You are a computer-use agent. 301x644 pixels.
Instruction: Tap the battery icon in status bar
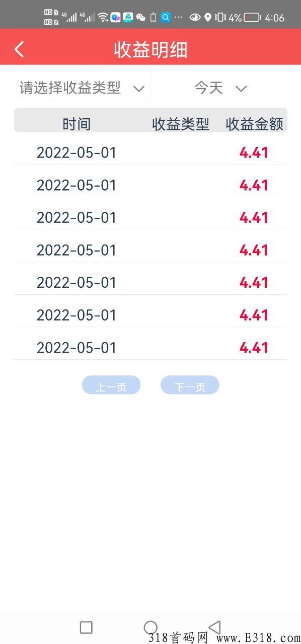(x=253, y=18)
